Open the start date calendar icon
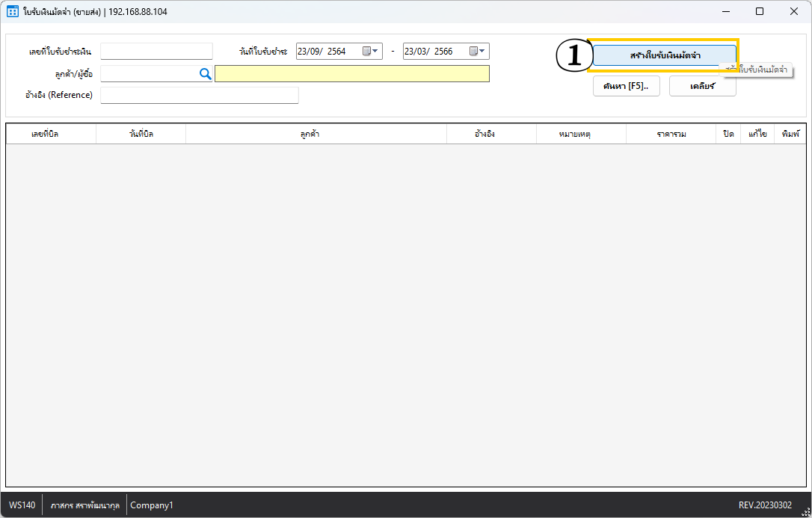812x518 pixels. coord(367,52)
